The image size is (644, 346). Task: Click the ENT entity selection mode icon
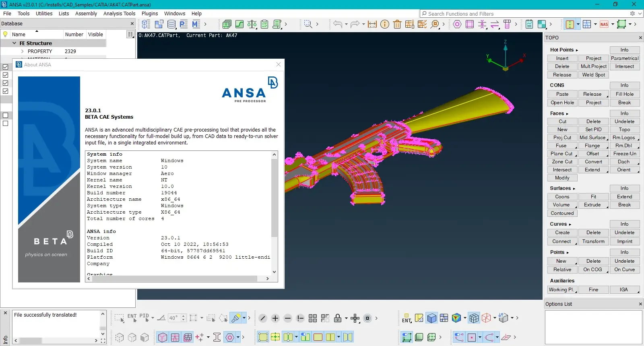point(132,317)
